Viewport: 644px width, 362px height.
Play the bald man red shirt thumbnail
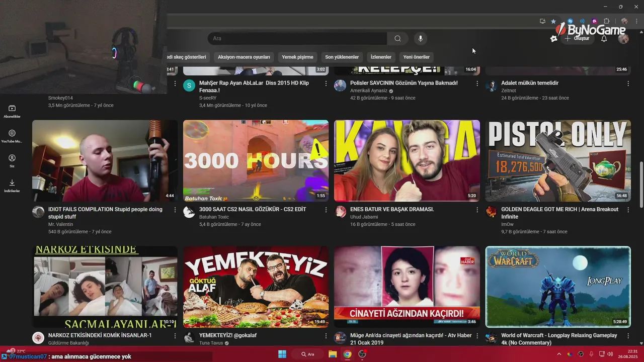[x=105, y=161]
